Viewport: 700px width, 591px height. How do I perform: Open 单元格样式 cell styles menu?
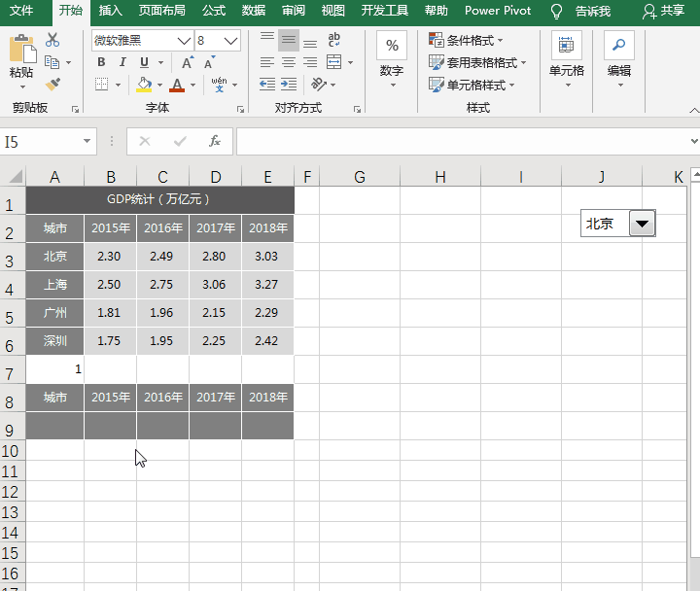(472, 85)
